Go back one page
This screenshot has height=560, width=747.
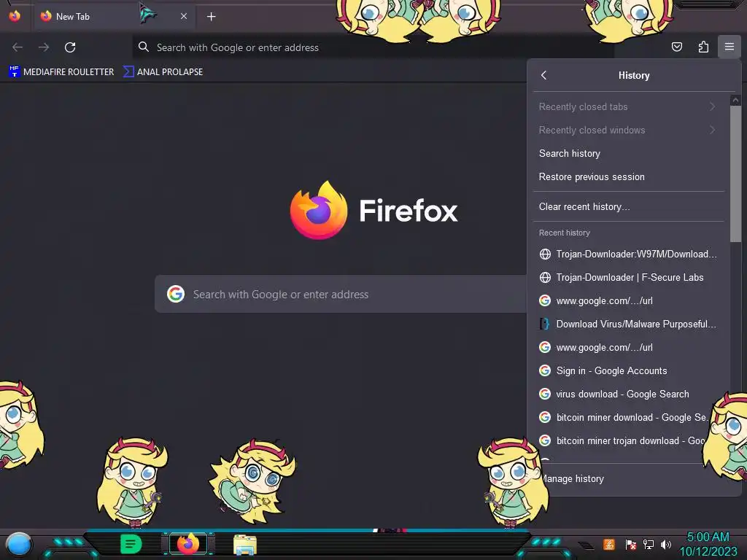pyautogui.click(x=18, y=47)
